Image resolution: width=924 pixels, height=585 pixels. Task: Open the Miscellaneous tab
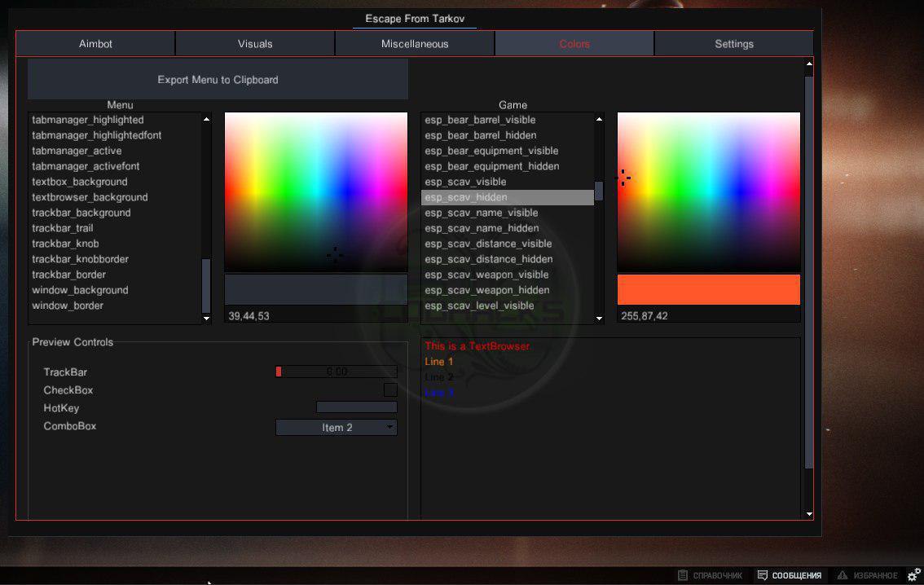(x=415, y=44)
